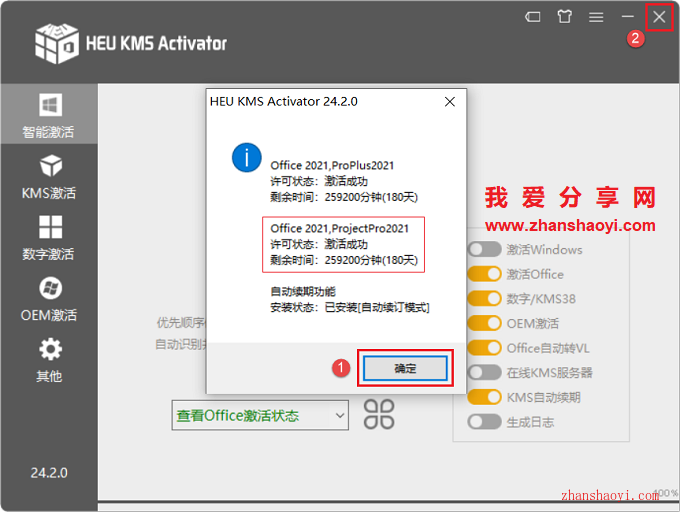Open the hamburger menu in title bar
Image resolution: width=680 pixels, height=512 pixels.
(x=596, y=17)
